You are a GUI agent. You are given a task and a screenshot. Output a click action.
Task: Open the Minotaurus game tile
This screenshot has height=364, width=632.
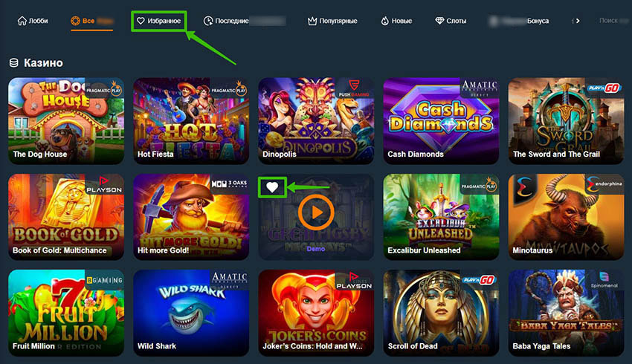click(x=566, y=217)
